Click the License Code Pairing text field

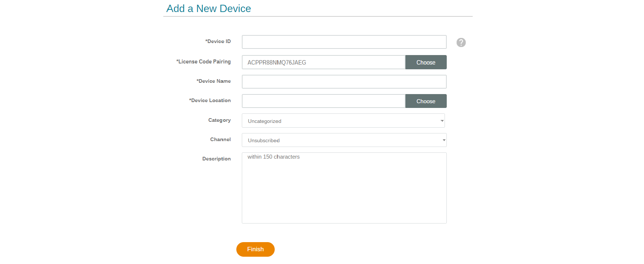pyautogui.click(x=323, y=62)
